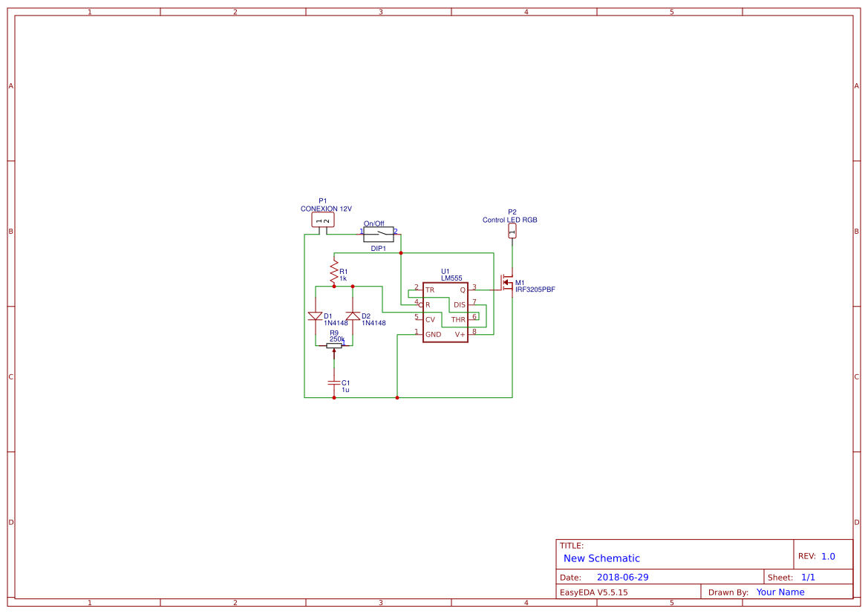Click the Sheet 1/1 value
Viewport: 868px width, 614px height.
(x=808, y=577)
